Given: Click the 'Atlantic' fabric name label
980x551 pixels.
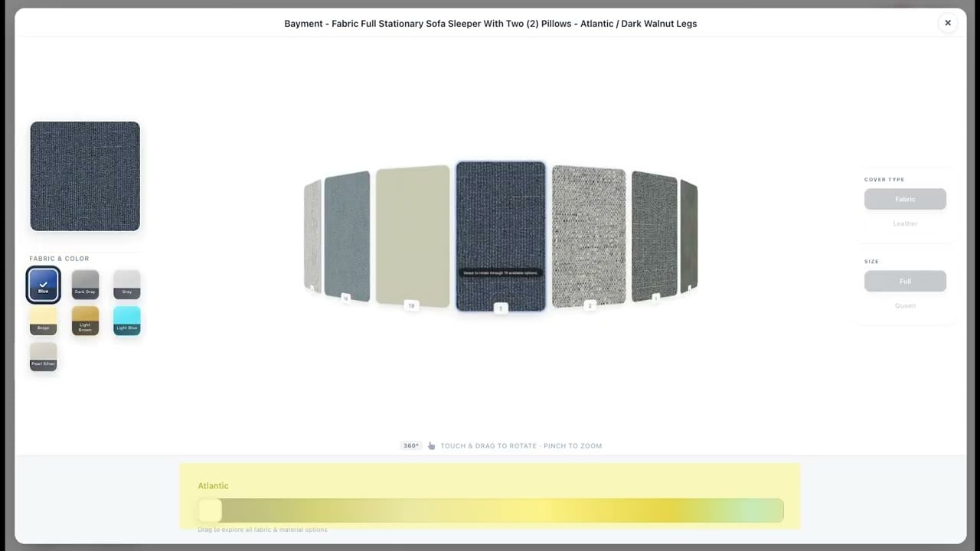Looking at the screenshot, I should (214, 486).
